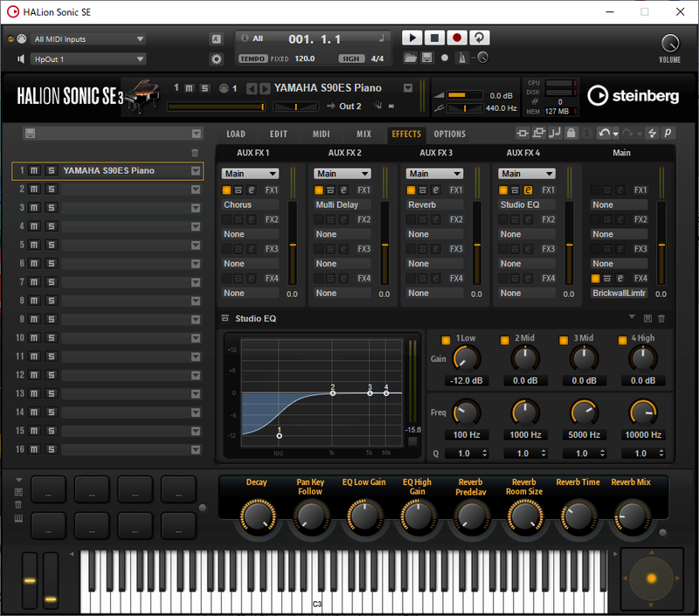Switch to the EDIT tab
The height and width of the screenshot is (616, 699).
coord(278,134)
